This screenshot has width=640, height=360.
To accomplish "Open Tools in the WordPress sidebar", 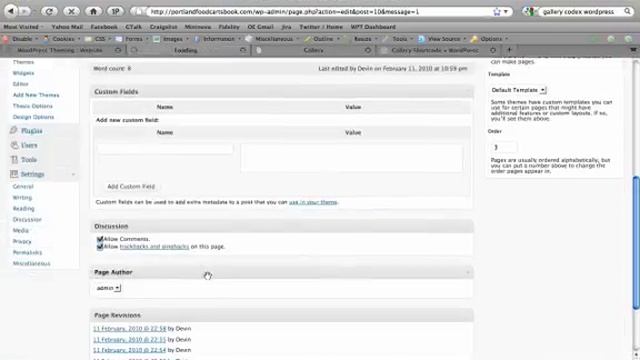I will (29, 160).
